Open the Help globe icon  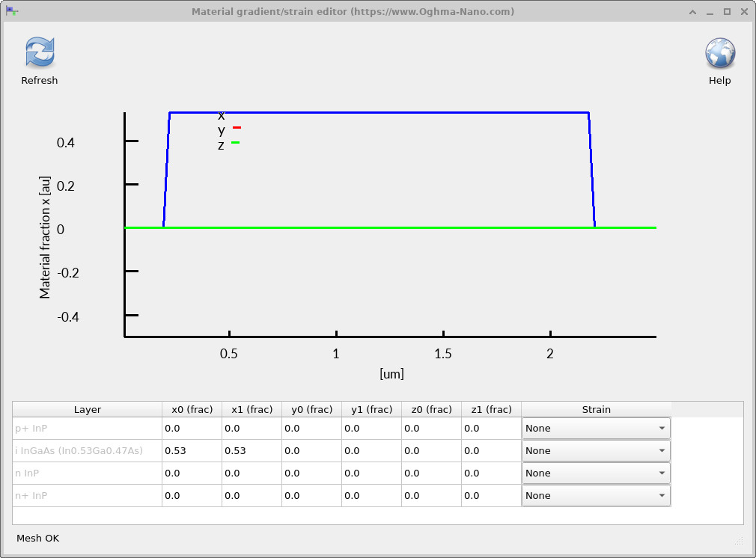coord(720,52)
